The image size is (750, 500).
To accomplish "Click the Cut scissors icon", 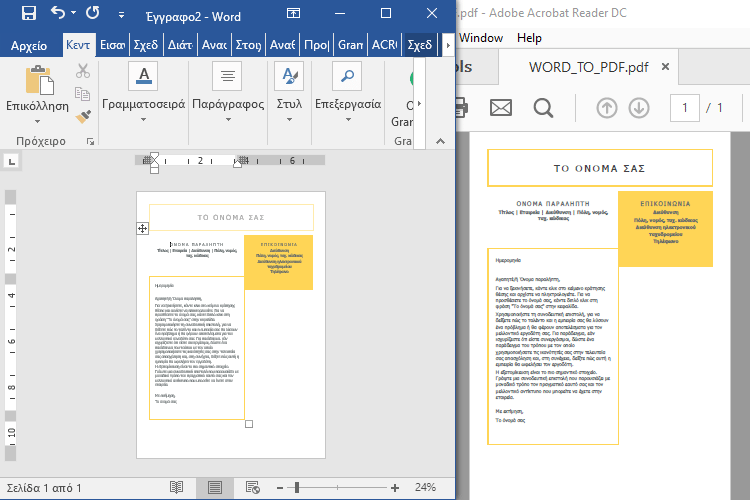I will [x=83, y=71].
